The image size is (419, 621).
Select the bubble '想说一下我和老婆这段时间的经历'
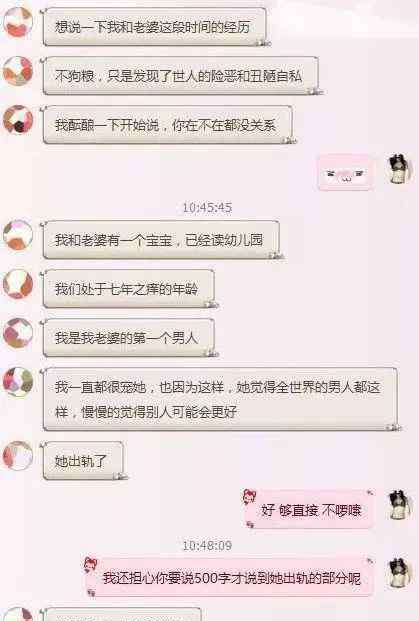[x=154, y=27]
